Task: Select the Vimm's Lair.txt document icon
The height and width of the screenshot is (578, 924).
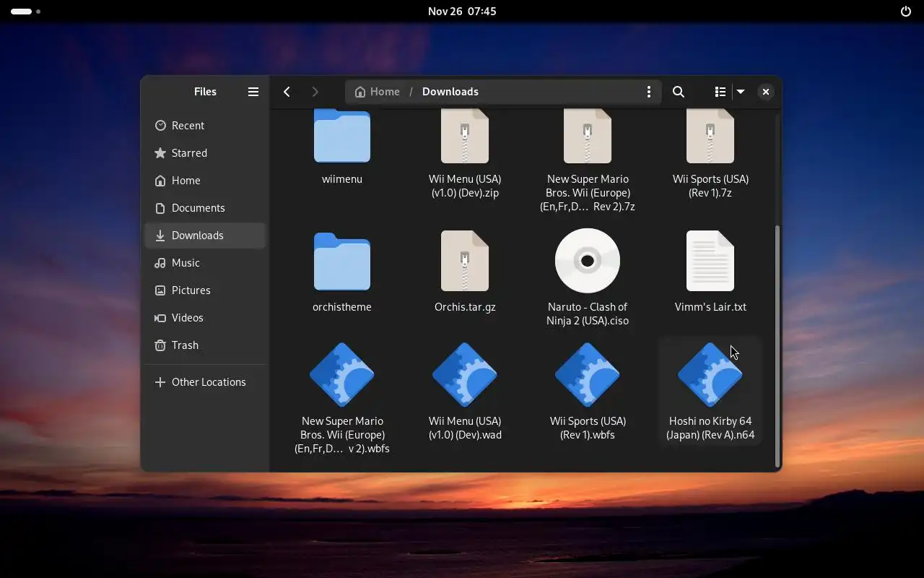Action: click(x=710, y=261)
